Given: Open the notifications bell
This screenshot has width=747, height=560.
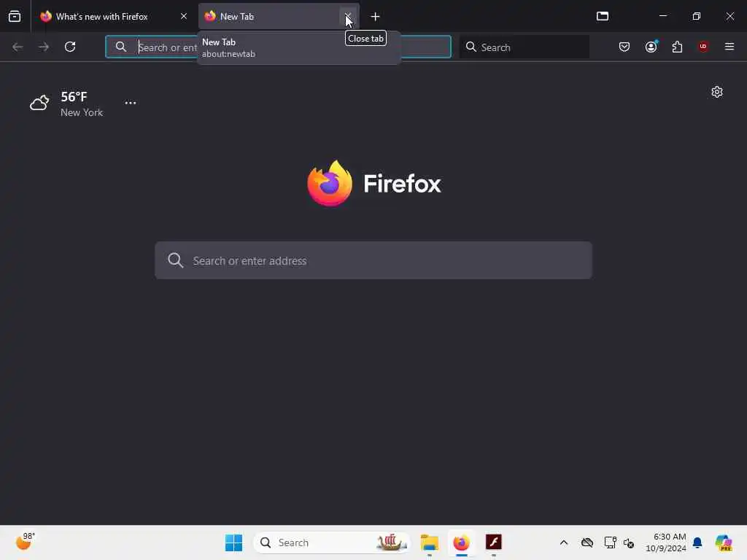Looking at the screenshot, I should coord(697,542).
